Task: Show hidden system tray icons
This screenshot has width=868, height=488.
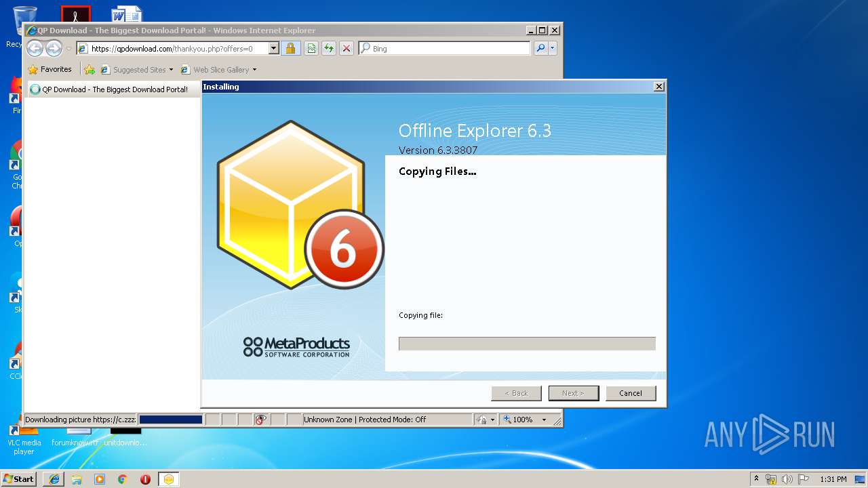Action: 756,479
